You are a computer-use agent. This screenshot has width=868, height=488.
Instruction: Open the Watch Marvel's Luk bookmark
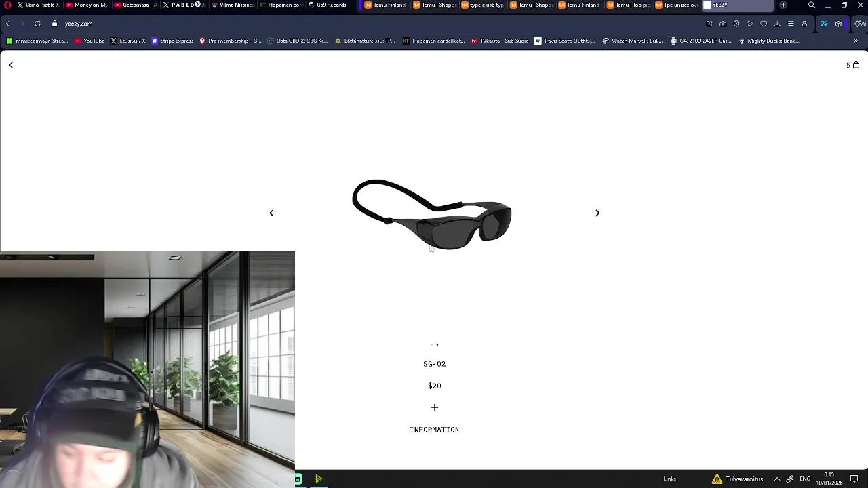click(633, 41)
